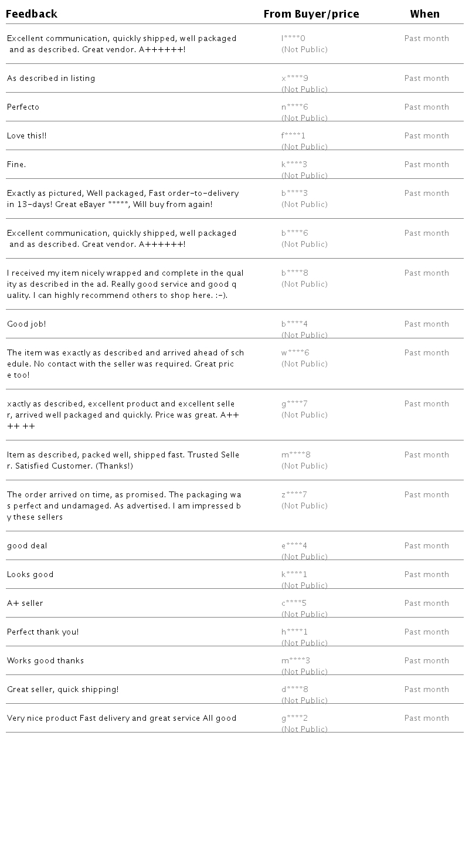This screenshot has width=469, height=868.
Task: Click the "Perfecto" feedback comment
Action: [23, 107]
